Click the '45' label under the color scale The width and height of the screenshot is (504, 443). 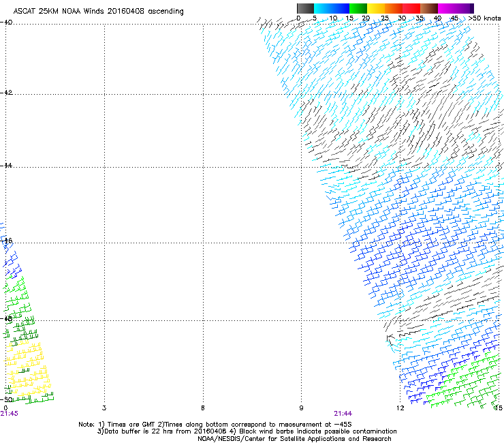tap(454, 18)
